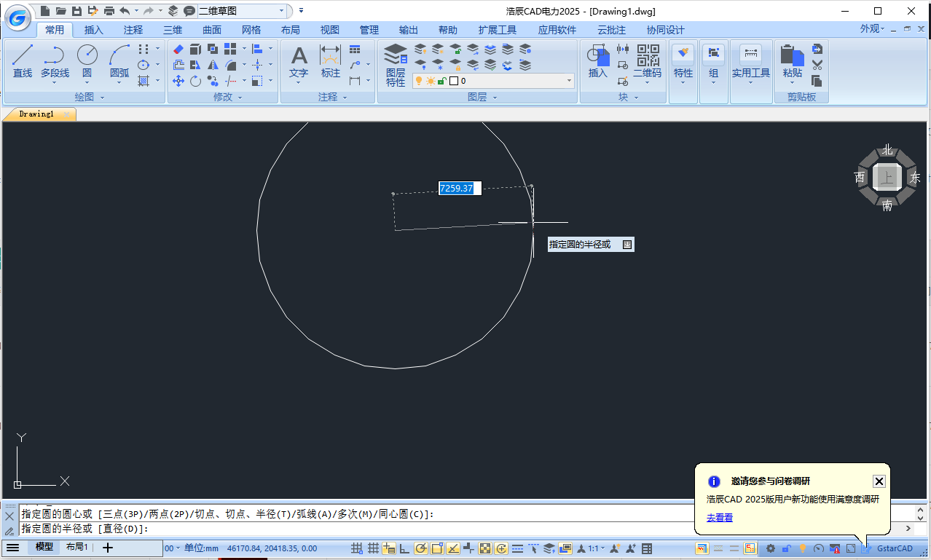Click the New file icon
This screenshot has width=931, height=560.
pyautogui.click(x=45, y=11)
